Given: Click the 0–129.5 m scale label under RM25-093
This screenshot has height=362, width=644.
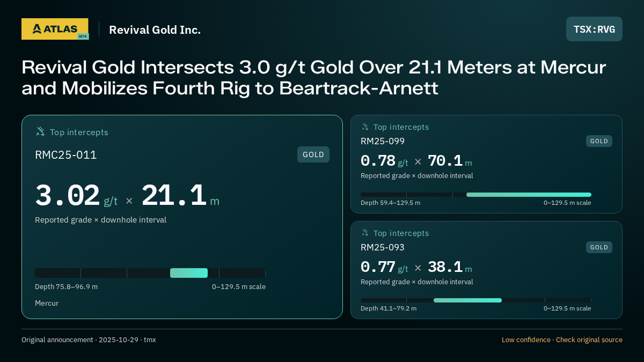Looking at the screenshot, I should [x=567, y=308].
